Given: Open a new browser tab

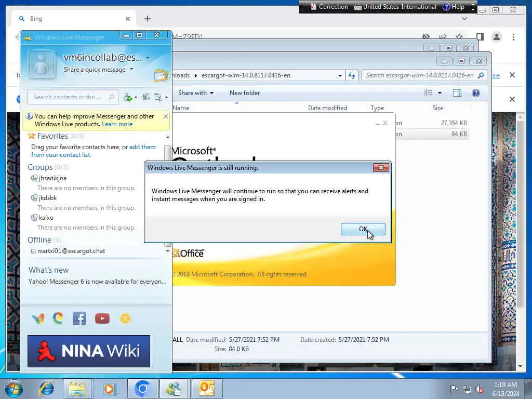Looking at the screenshot, I should pos(147,19).
